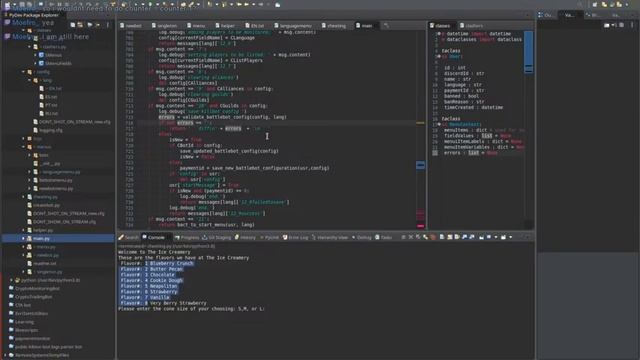Expand the python interpreter library node
Screen dimensions: 640x360
pos(11,280)
